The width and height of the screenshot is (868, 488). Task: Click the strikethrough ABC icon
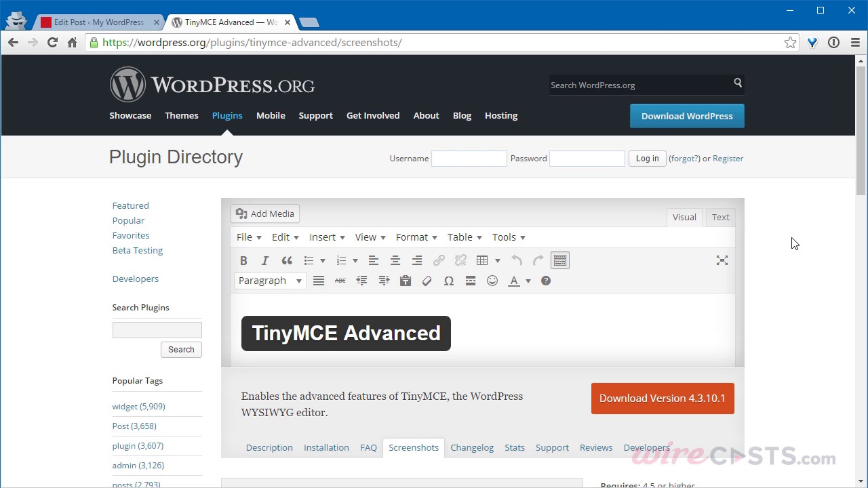[x=340, y=281]
